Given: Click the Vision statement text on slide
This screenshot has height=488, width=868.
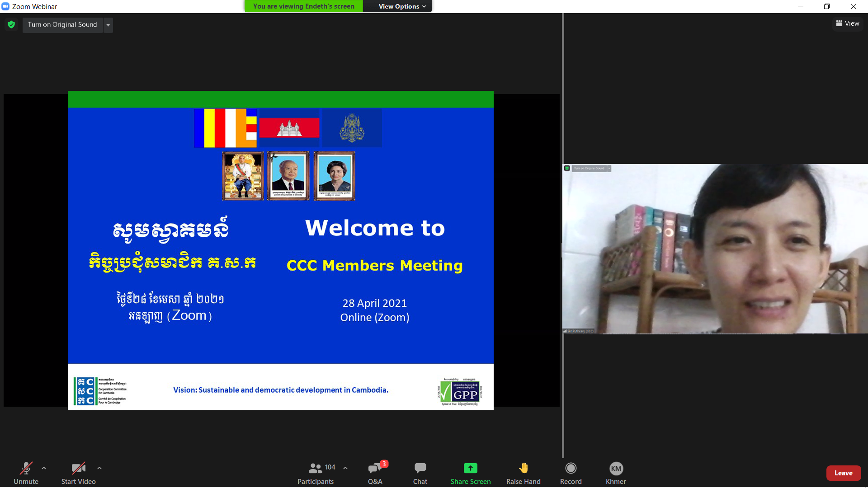Looking at the screenshot, I should (x=281, y=390).
